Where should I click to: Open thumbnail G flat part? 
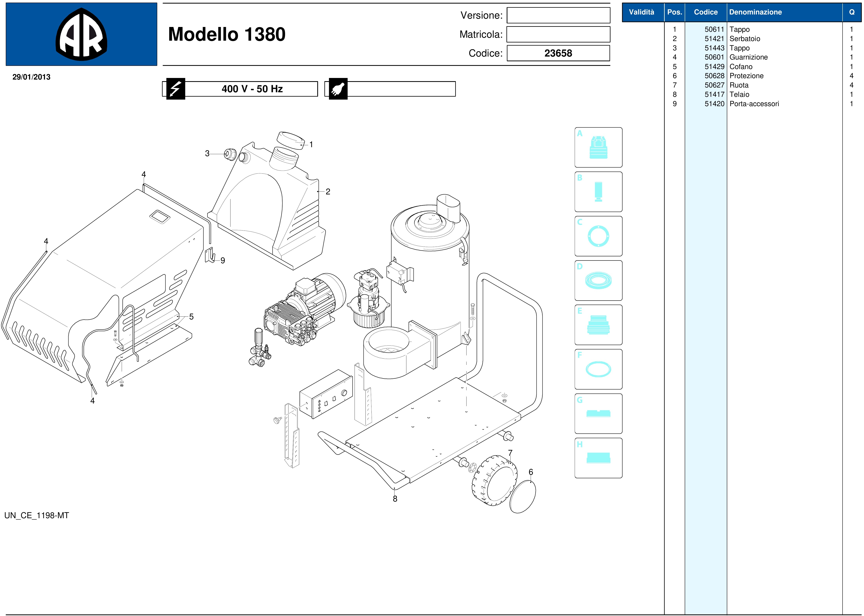[598, 413]
